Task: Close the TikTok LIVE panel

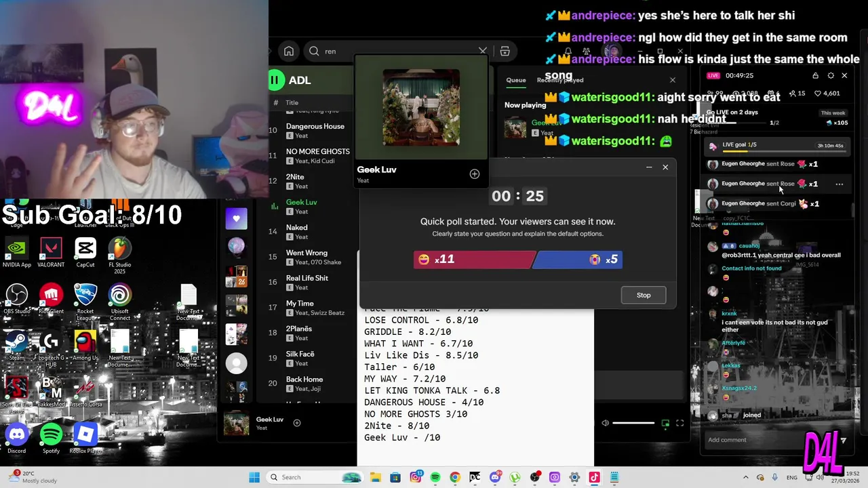Action: pos(844,75)
